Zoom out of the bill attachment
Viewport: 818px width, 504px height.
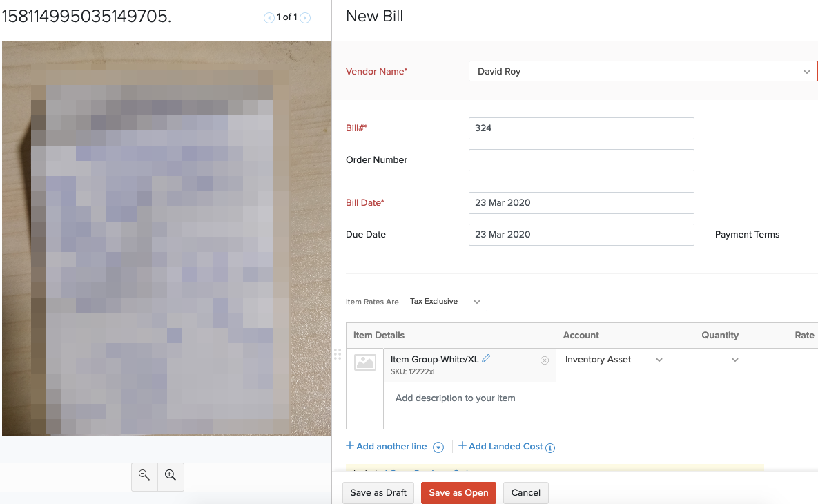(144, 476)
